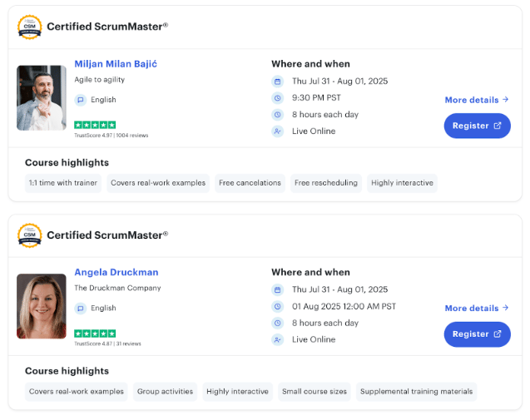This screenshot has width=530, height=420.
Task: Click English language icon under Agile to agility
Action: click(81, 100)
